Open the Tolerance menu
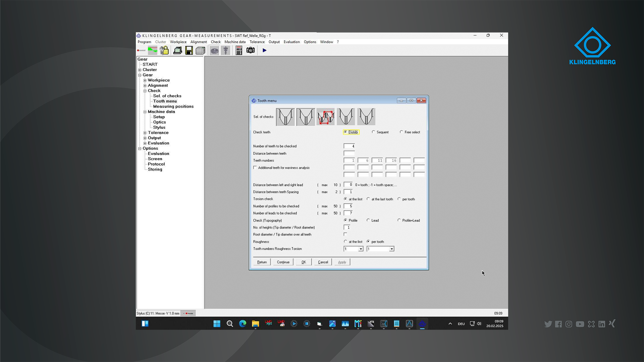 click(257, 42)
